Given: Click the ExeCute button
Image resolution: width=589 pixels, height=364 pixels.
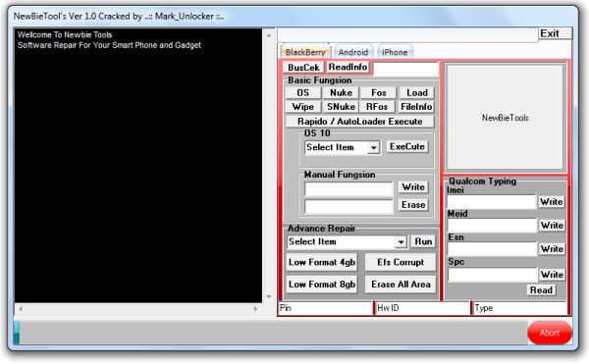Looking at the screenshot, I should 407,147.
